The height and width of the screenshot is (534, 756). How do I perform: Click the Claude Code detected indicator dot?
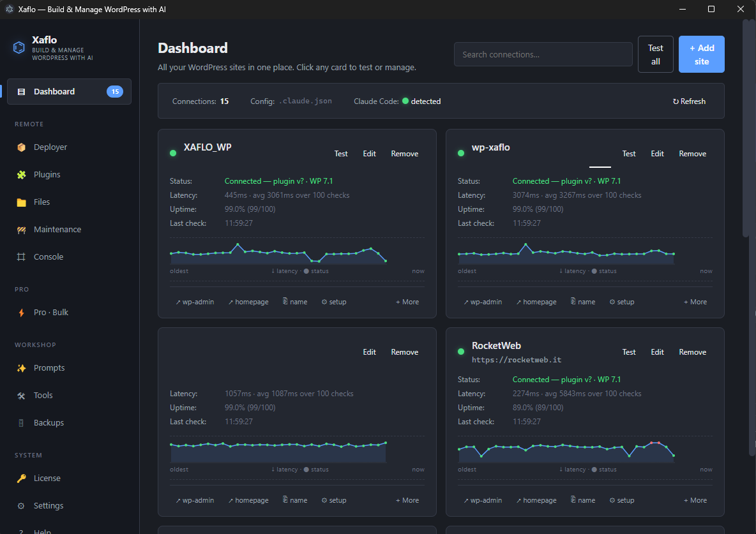[x=405, y=101]
